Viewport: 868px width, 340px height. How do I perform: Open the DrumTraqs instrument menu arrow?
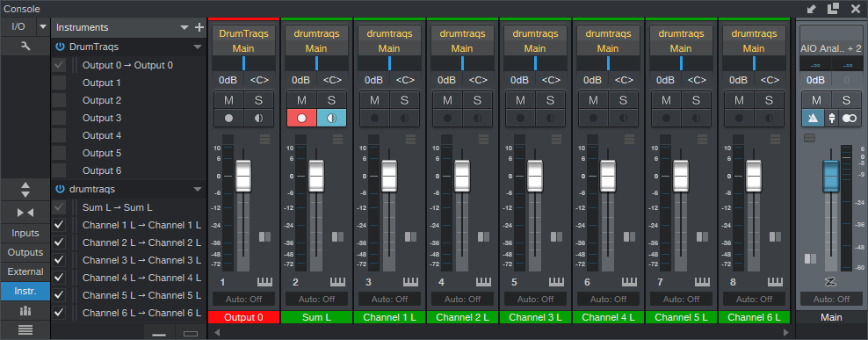tap(198, 47)
